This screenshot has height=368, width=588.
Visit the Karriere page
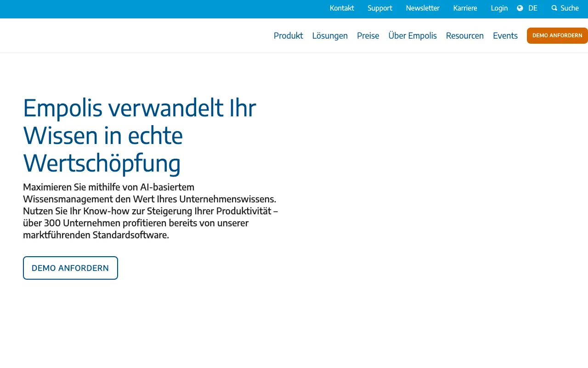tap(465, 8)
